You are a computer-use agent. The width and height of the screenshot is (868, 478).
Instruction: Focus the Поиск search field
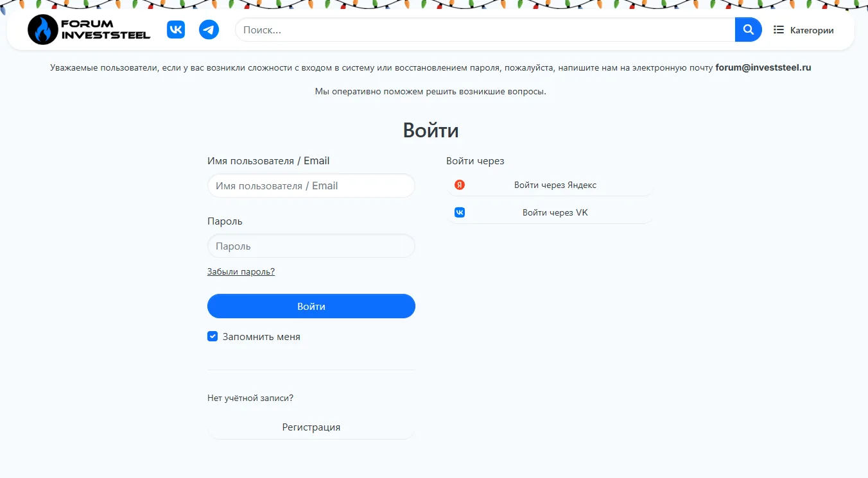coord(485,30)
